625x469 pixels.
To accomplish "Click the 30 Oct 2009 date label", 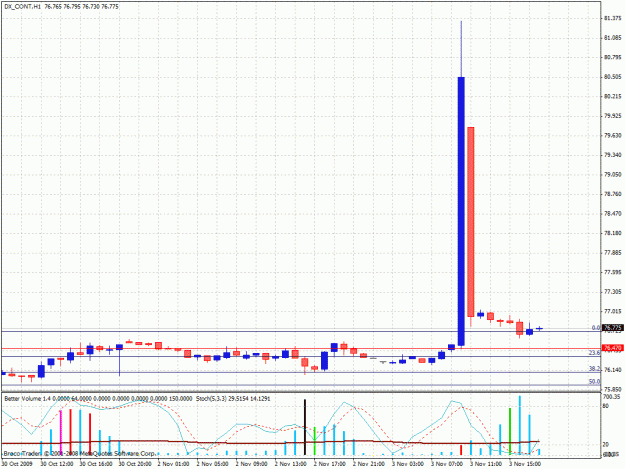I will click(x=17, y=464).
